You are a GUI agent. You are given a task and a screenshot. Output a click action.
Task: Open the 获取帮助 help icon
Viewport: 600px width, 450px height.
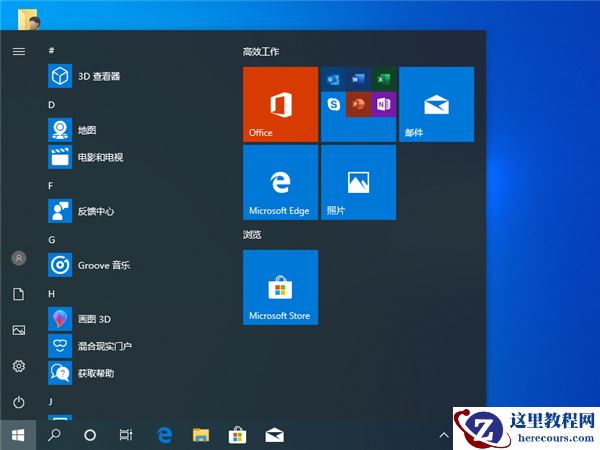[x=60, y=373]
